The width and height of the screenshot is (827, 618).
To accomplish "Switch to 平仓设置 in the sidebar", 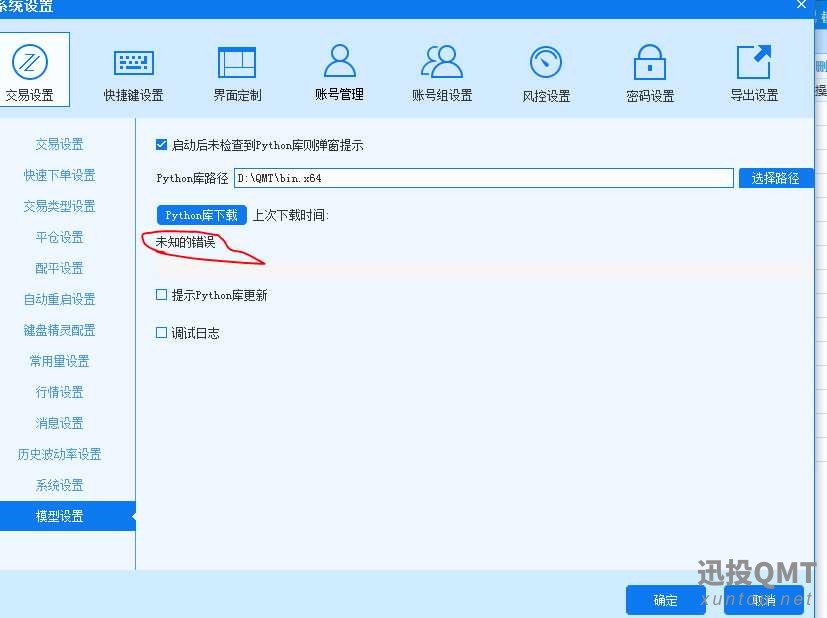I will [60, 237].
